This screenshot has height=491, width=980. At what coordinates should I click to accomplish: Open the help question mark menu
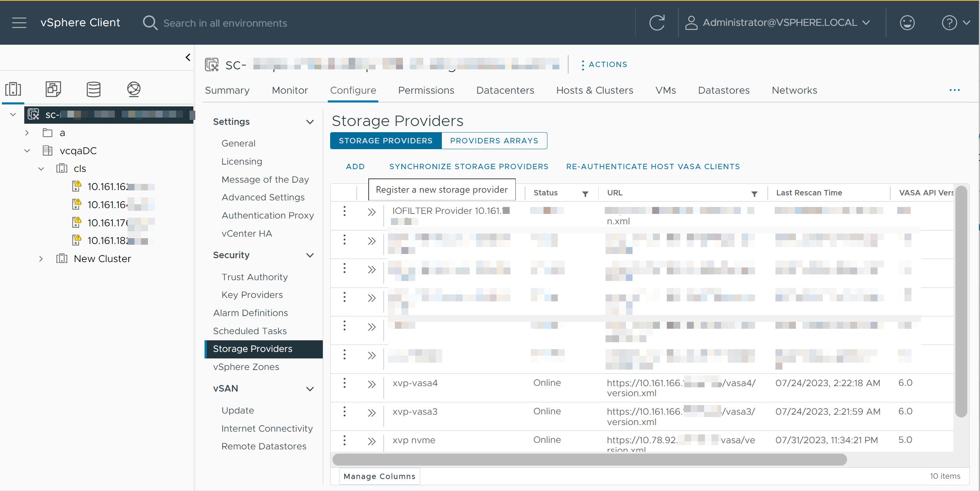[x=955, y=23]
